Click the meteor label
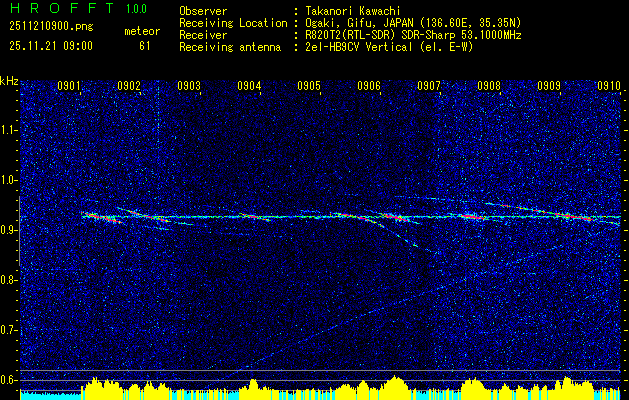The width and height of the screenshot is (629, 400). 142,31
